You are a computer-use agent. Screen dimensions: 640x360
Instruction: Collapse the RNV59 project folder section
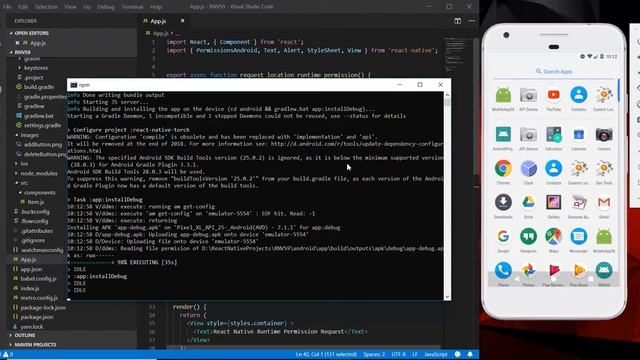point(22,52)
